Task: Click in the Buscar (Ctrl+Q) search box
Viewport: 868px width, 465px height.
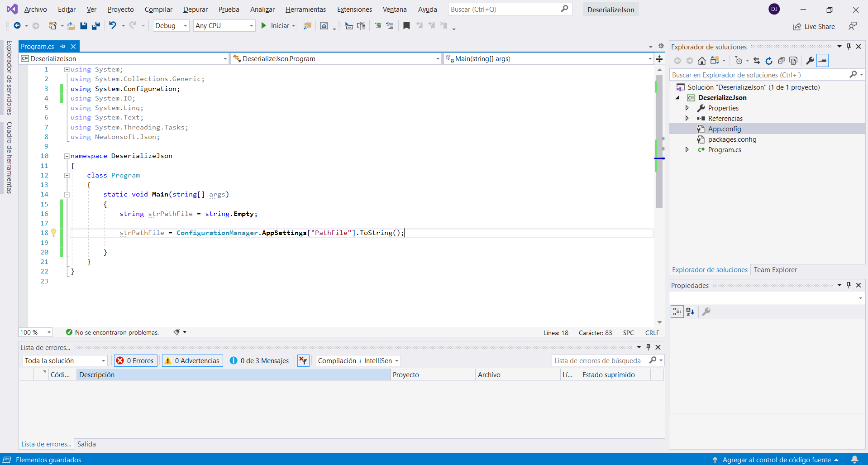Action: [x=505, y=10]
